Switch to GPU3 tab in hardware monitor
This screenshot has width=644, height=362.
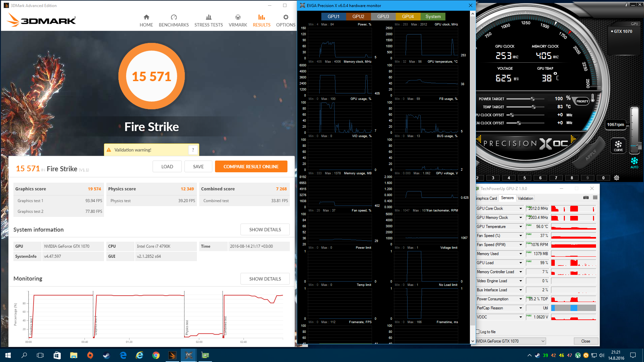point(383,16)
